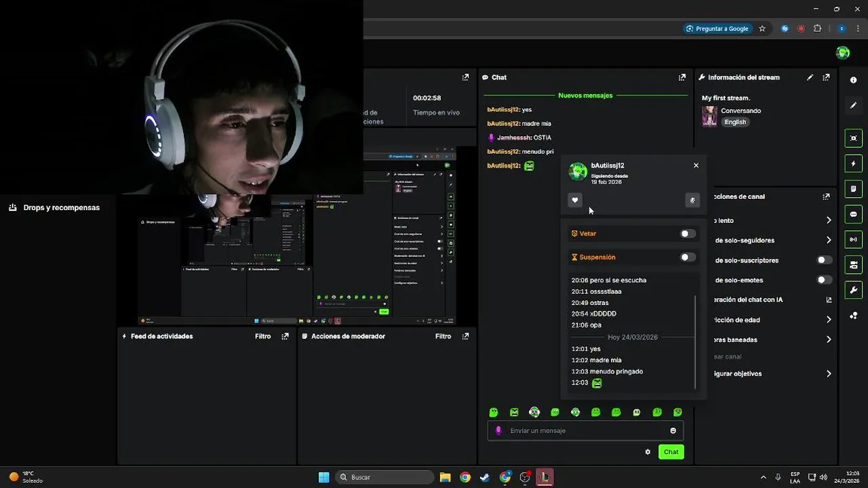Expand the configurar objetivos arrow
Image resolution: width=868 pixels, height=488 pixels.
click(829, 373)
